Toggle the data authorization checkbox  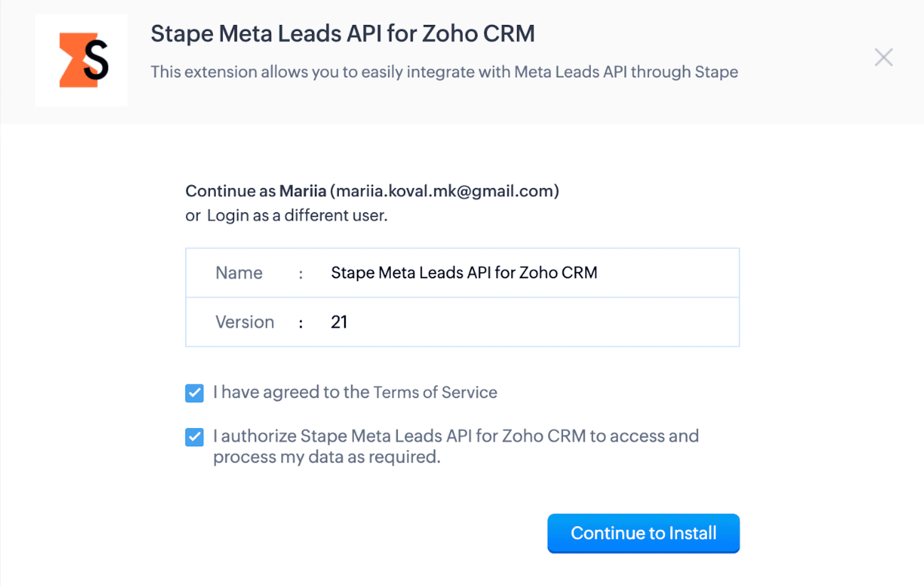coord(194,437)
